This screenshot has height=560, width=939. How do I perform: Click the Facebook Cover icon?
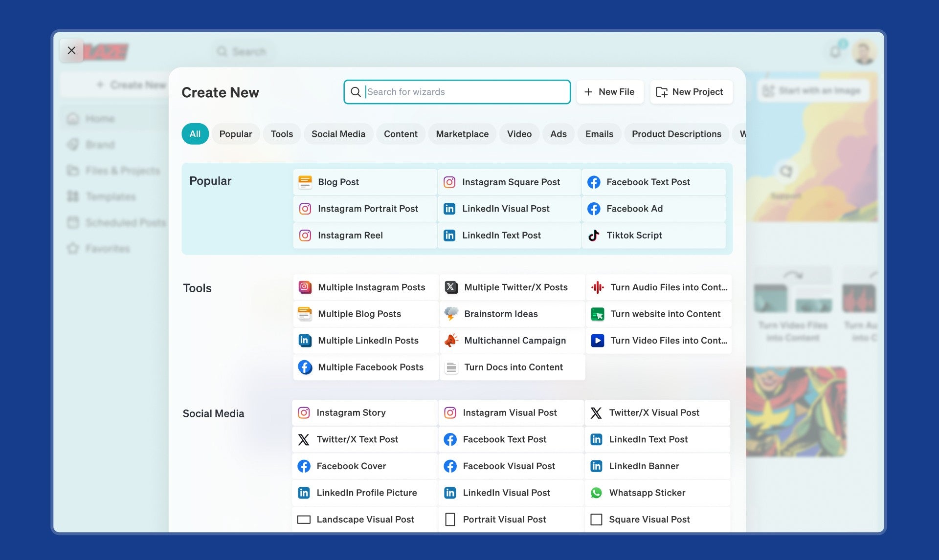[x=304, y=466]
